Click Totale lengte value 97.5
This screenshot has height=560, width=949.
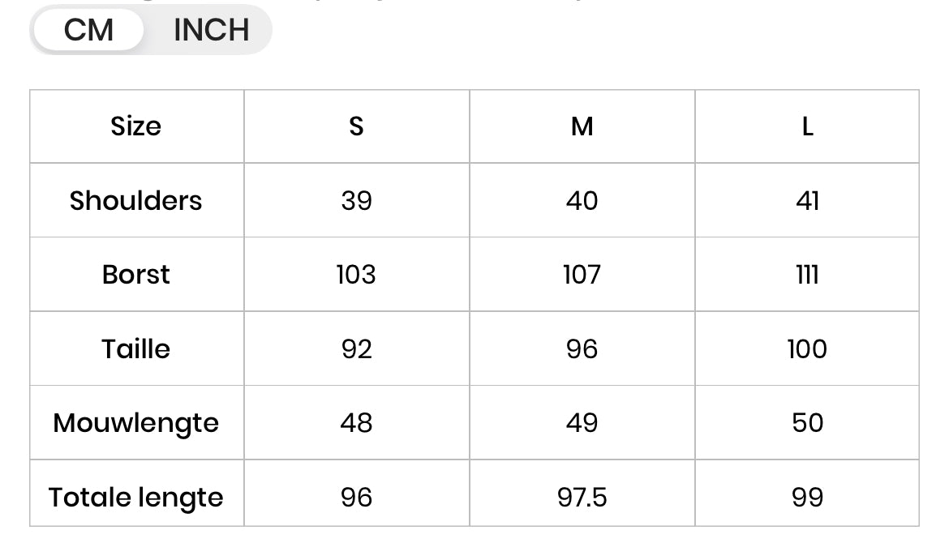tap(582, 497)
